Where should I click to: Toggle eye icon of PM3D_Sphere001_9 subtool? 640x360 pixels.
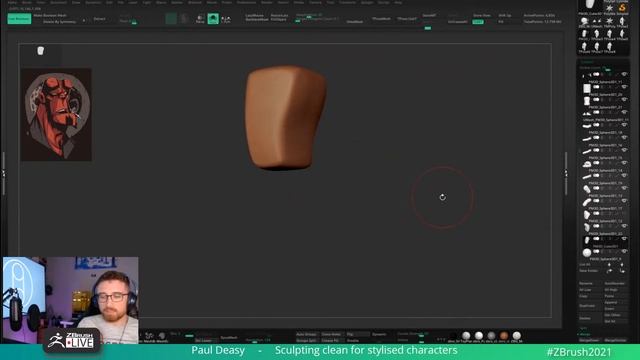point(624,251)
